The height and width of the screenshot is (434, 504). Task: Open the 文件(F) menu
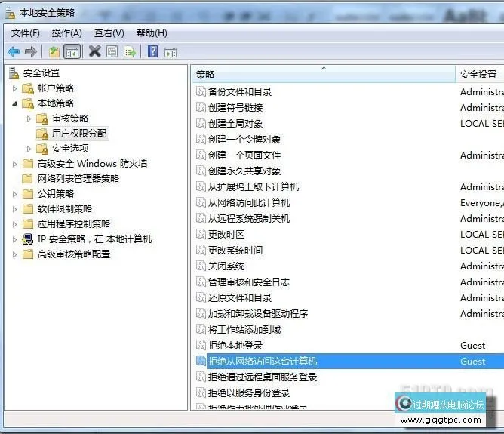click(x=26, y=33)
